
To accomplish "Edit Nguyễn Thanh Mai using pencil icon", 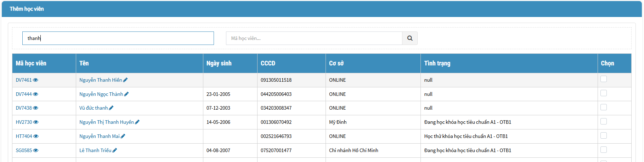I will coord(123,136).
